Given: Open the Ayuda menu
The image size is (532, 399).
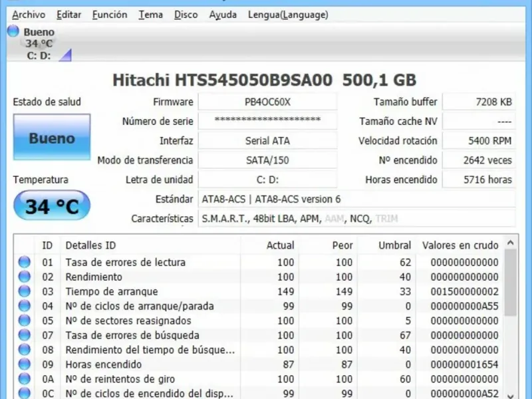Looking at the screenshot, I should (x=223, y=15).
